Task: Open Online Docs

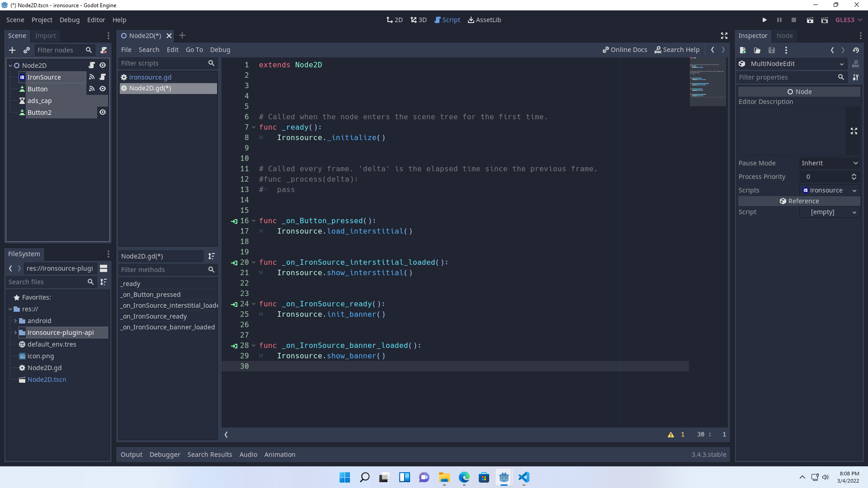Action: click(624, 50)
